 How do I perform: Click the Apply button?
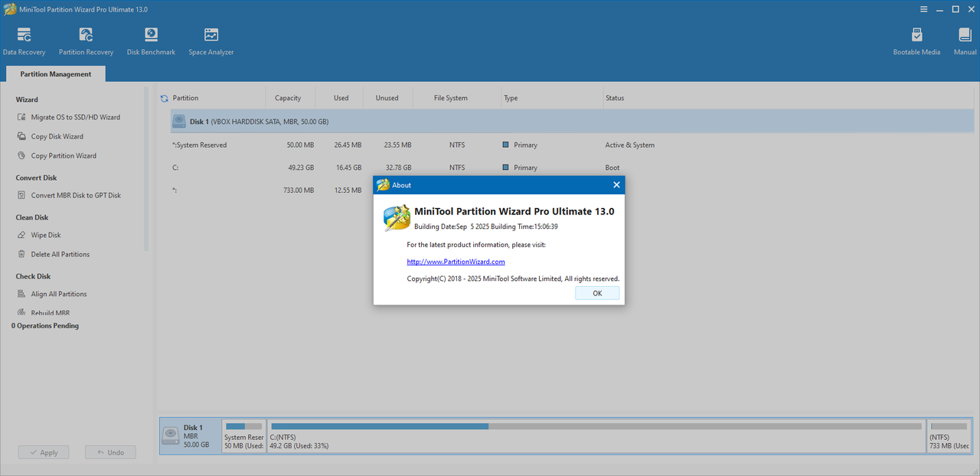point(44,452)
